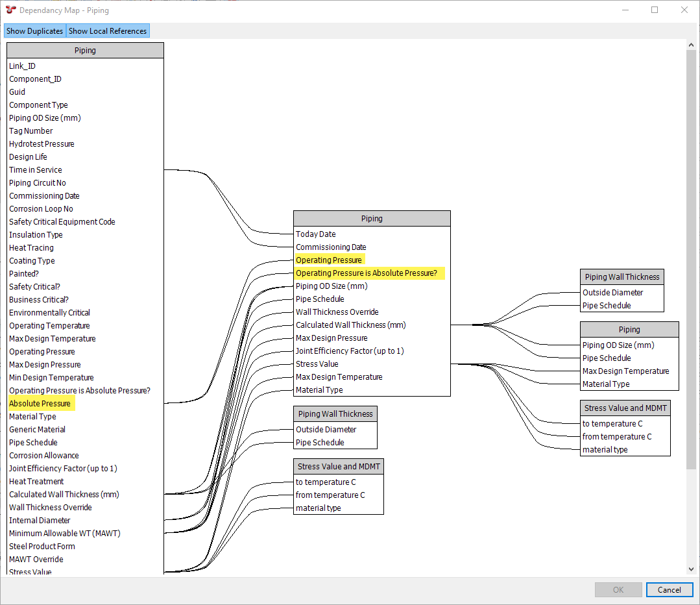Select the Internal Diameter field
Image resolution: width=700 pixels, height=605 pixels.
pos(40,520)
